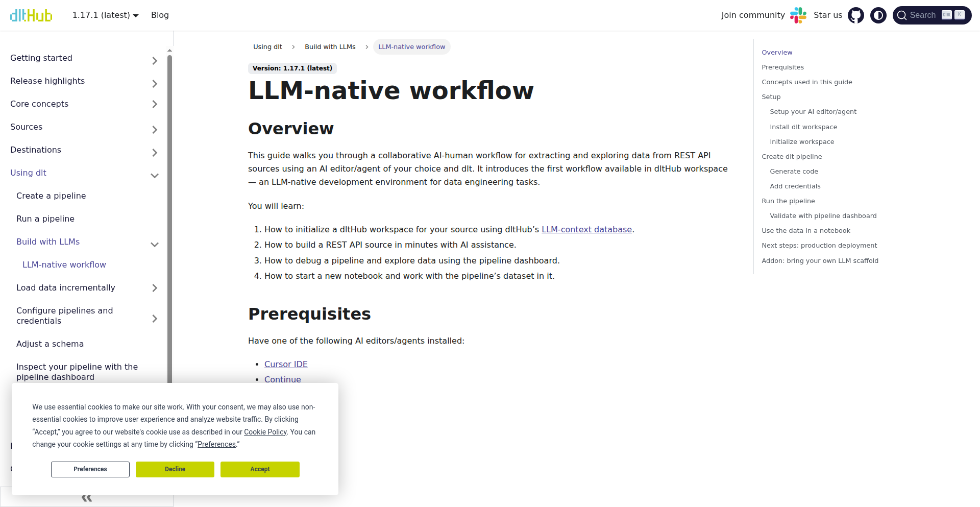
Task: Jump to Next steps: production deployment
Action: (819, 246)
